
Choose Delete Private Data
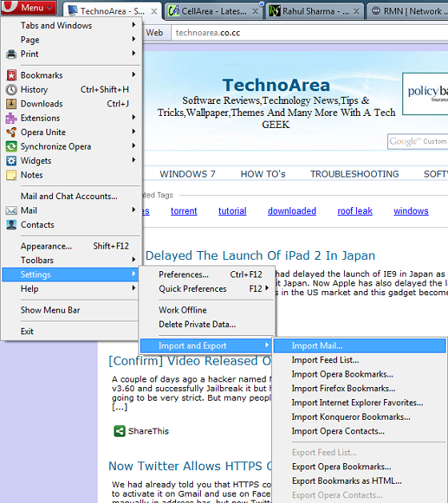(x=197, y=325)
